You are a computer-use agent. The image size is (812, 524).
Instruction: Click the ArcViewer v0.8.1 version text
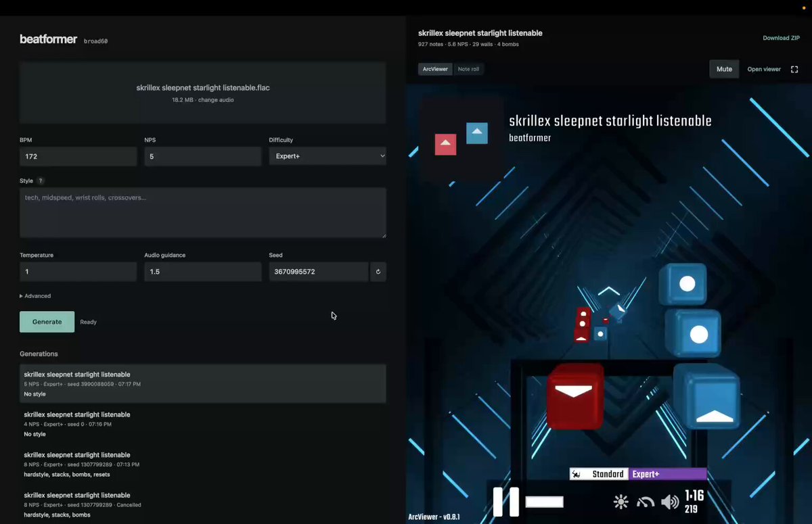coord(434,517)
